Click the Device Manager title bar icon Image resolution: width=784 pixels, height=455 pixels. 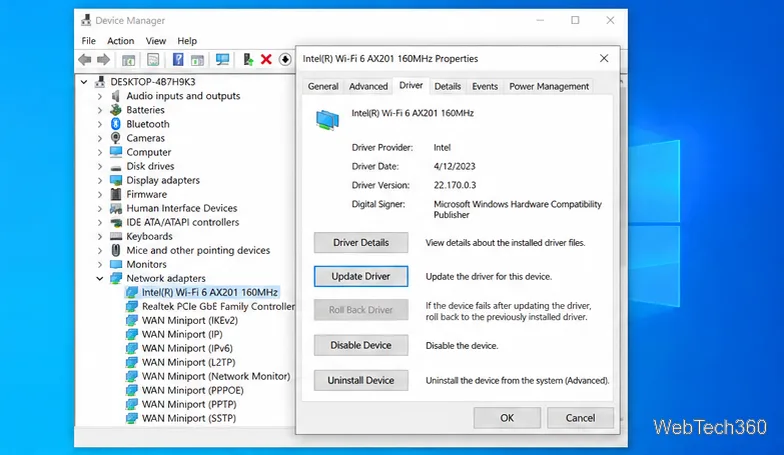pyautogui.click(x=86, y=20)
